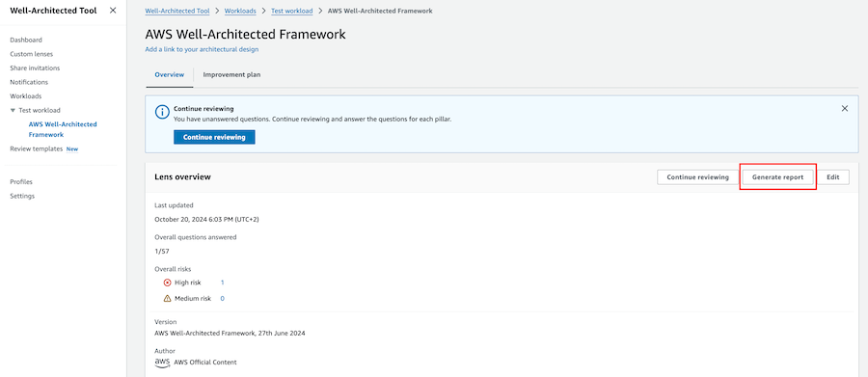Open Dashboard in the sidebar

click(26, 40)
